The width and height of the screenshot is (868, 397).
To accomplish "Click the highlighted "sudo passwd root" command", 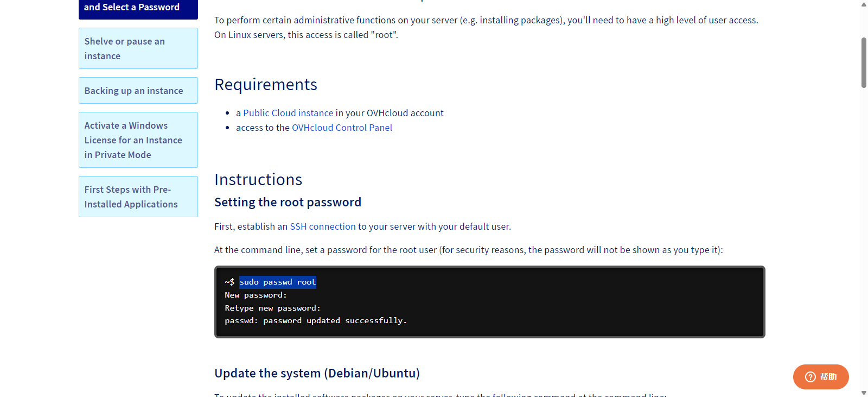I will [278, 282].
